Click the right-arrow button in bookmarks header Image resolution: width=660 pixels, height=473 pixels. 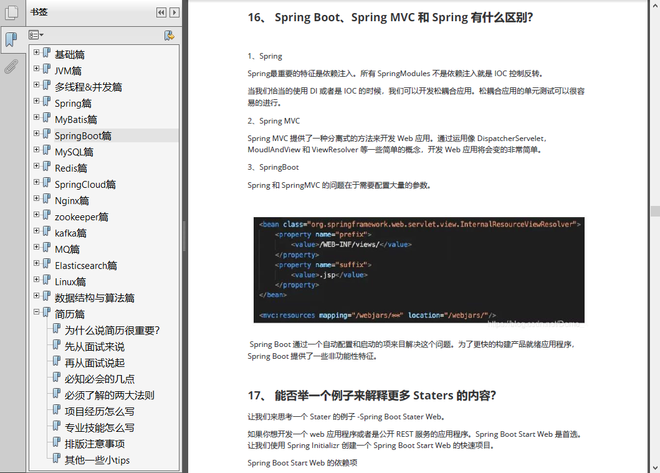[175, 12]
